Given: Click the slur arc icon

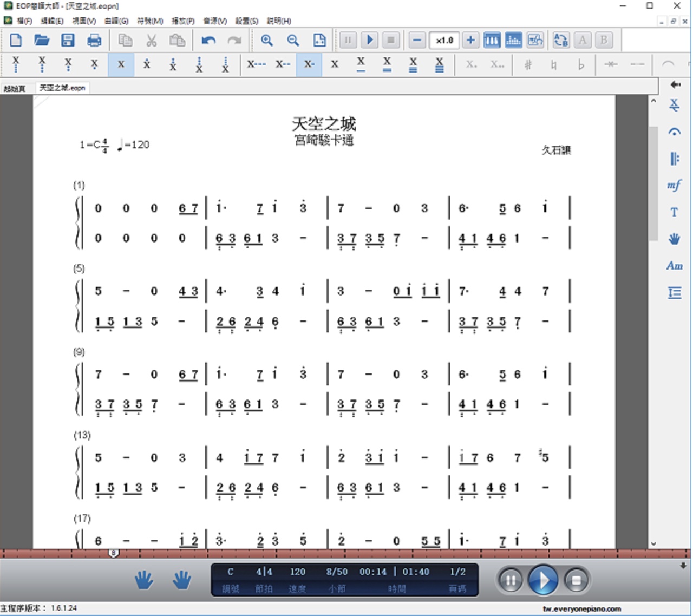Looking at the screenshot, I should pos(668,64).
